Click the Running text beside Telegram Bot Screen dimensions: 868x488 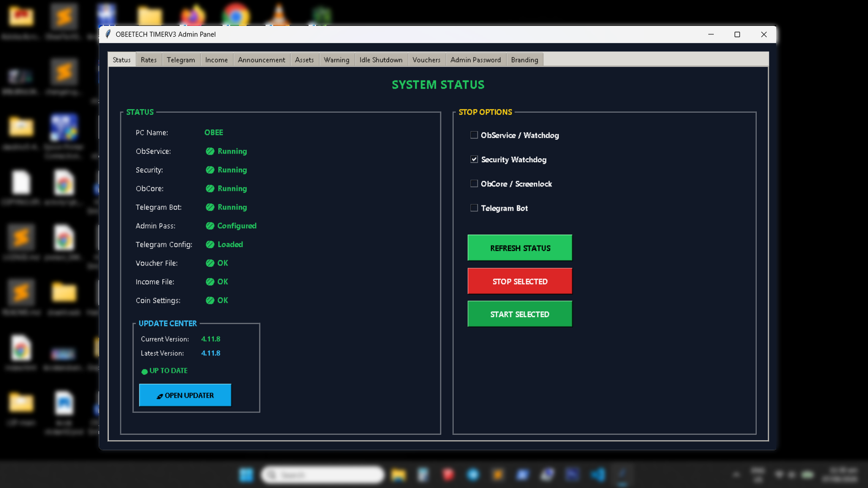coord(232,207)
